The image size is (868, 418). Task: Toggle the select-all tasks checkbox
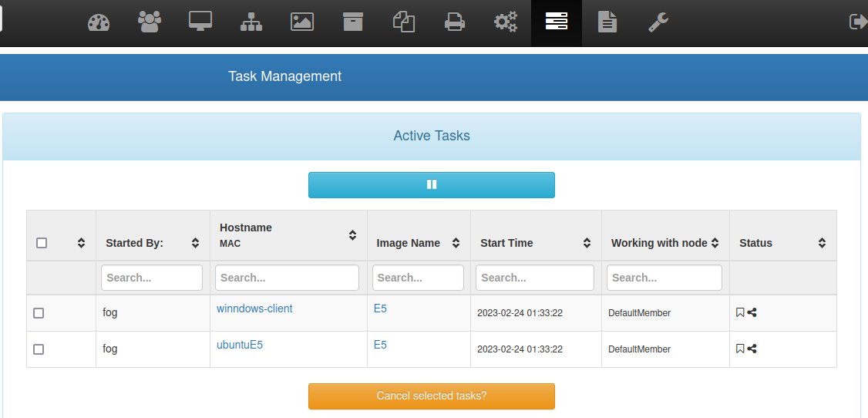tap(42, 242)
